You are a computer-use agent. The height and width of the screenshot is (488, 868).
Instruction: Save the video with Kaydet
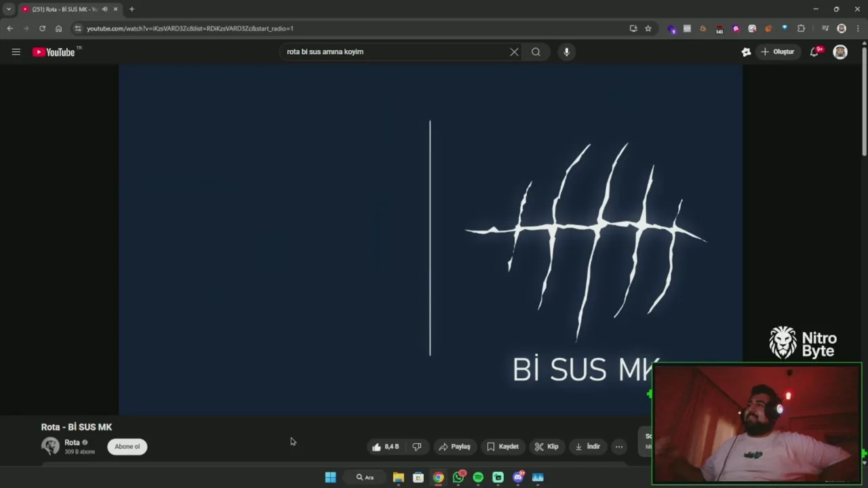click(502, 447)
